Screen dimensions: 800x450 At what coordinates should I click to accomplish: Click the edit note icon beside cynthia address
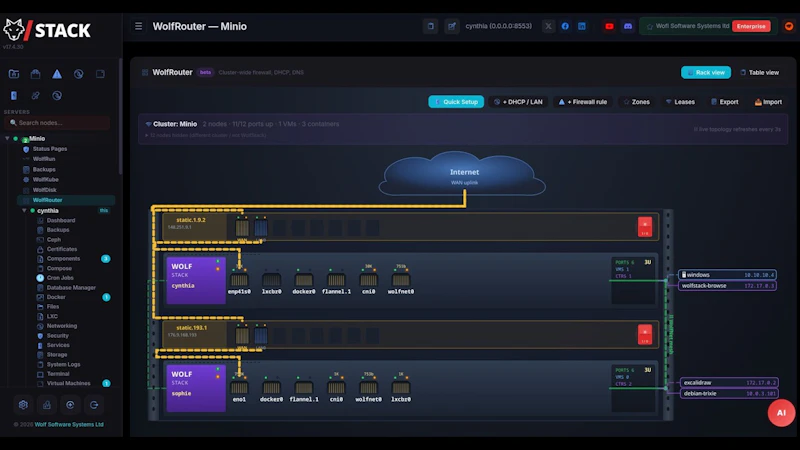[452, 26]
